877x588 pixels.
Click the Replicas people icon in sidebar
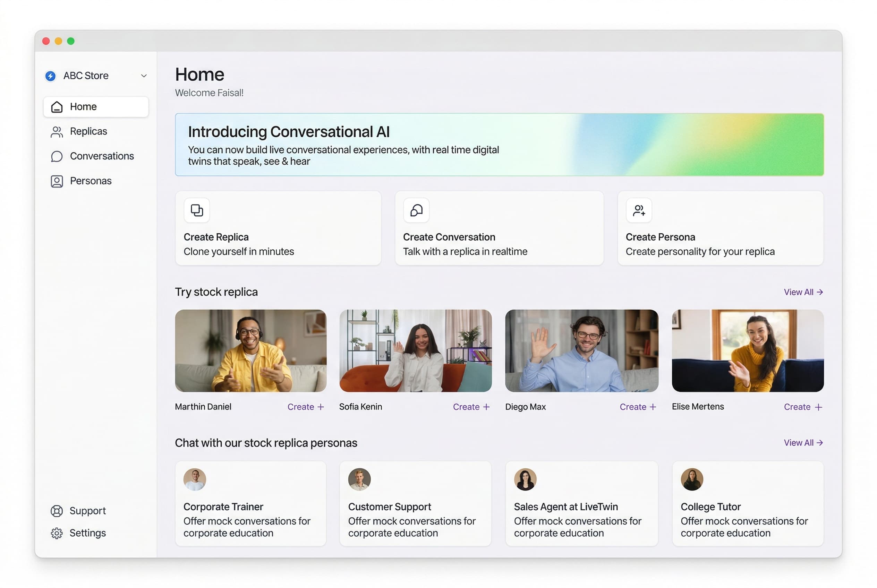tap(57, 132)
